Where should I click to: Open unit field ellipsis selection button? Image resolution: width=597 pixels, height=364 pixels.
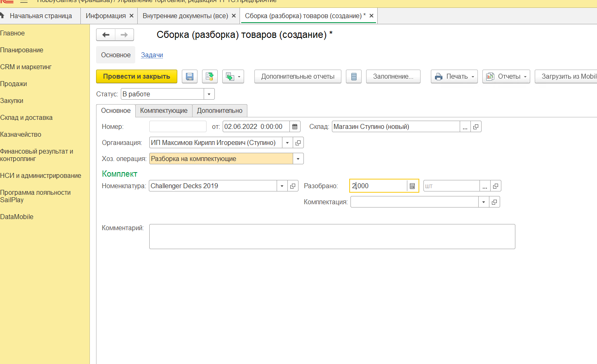click(485, 186)
